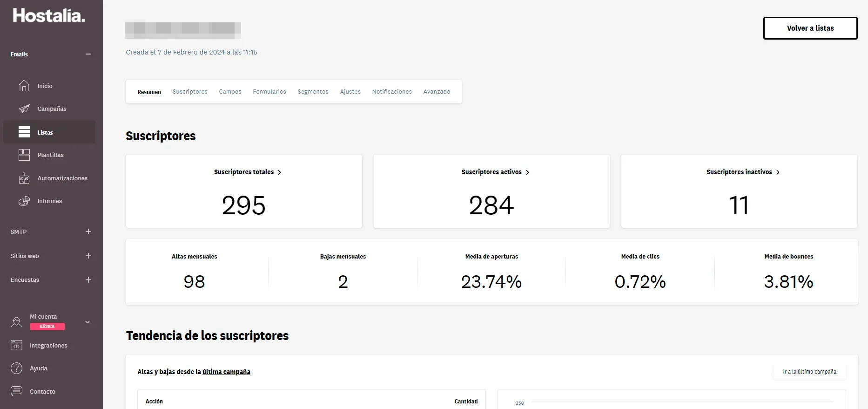This screenshot has height=409, width=868.
Task: Switch to the Formularios tab
Action: [x=269, y=92]
